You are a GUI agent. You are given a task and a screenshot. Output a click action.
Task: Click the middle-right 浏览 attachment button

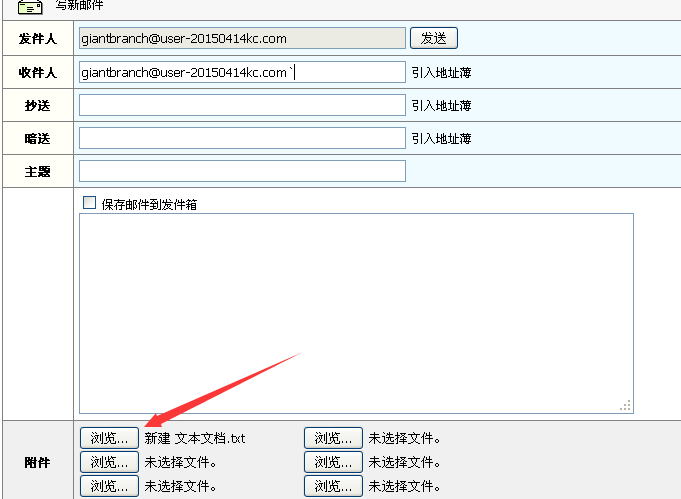[x=333, y=462]
